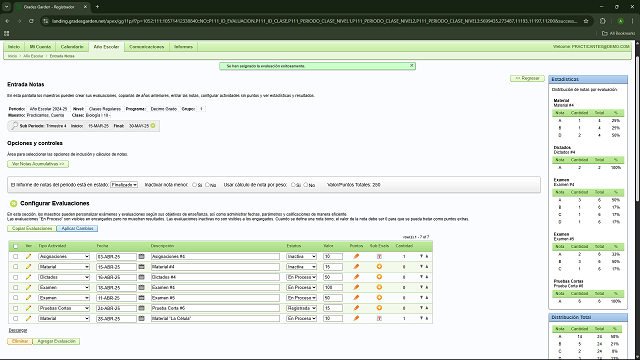Open Estatus dropdown for Material "La Célula"
This screenshot has width=640, height=360.
(x=301, y=318)
